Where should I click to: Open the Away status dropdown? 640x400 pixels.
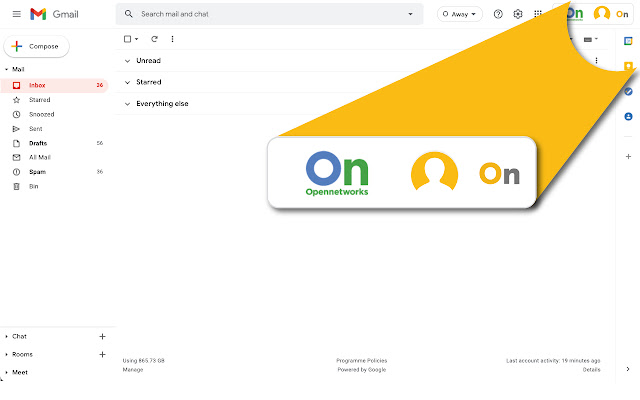coord(460,14)
